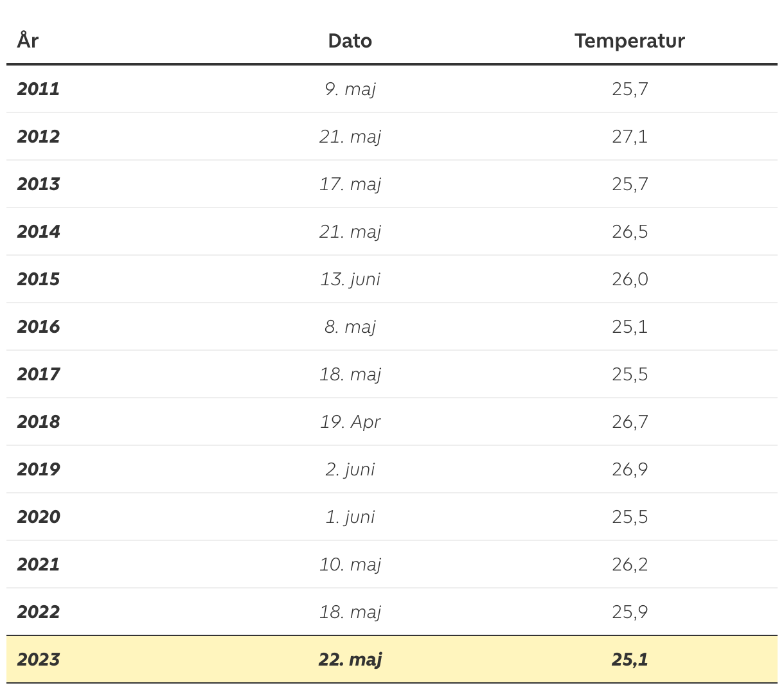Select the 2013 row year
The height and width of the screenshot is (690, 784).
(39, 184)
